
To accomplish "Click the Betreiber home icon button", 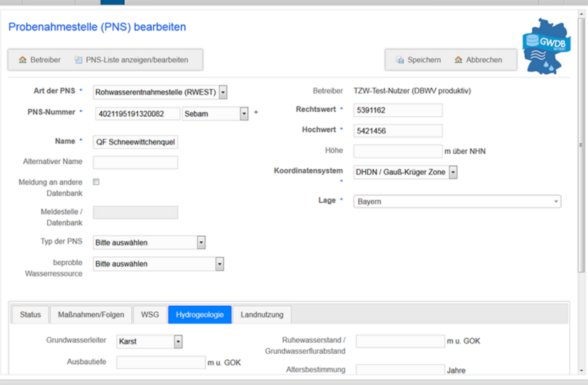I will coord(39,60).
